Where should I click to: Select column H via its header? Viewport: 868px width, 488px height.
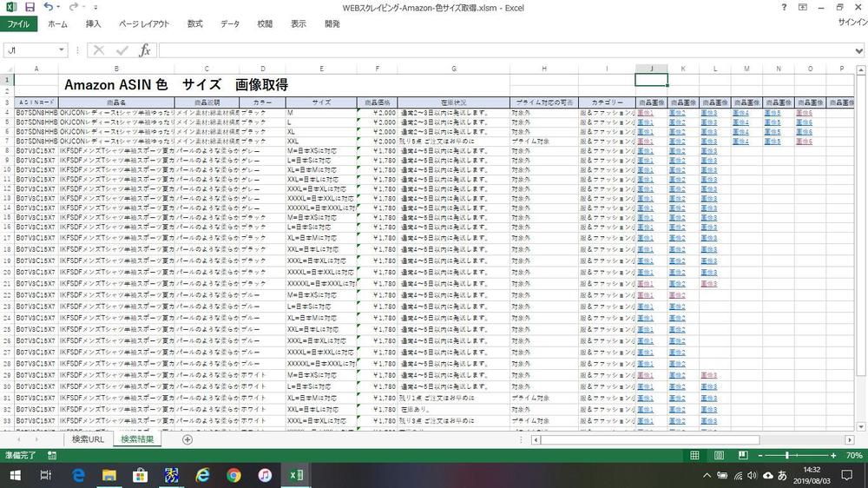(544, 69)
